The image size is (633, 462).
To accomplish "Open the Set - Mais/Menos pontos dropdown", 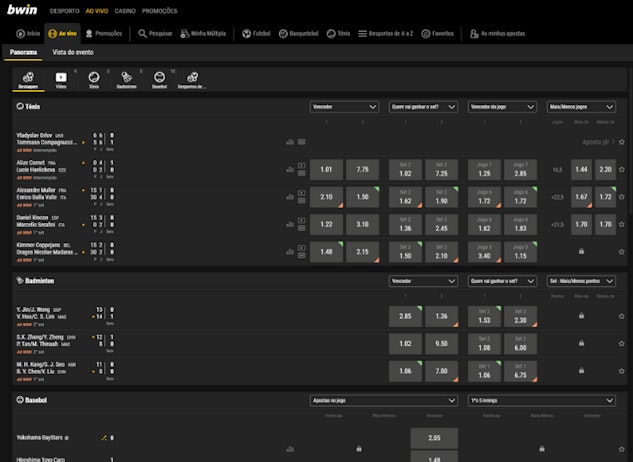I will click(581, 281).
